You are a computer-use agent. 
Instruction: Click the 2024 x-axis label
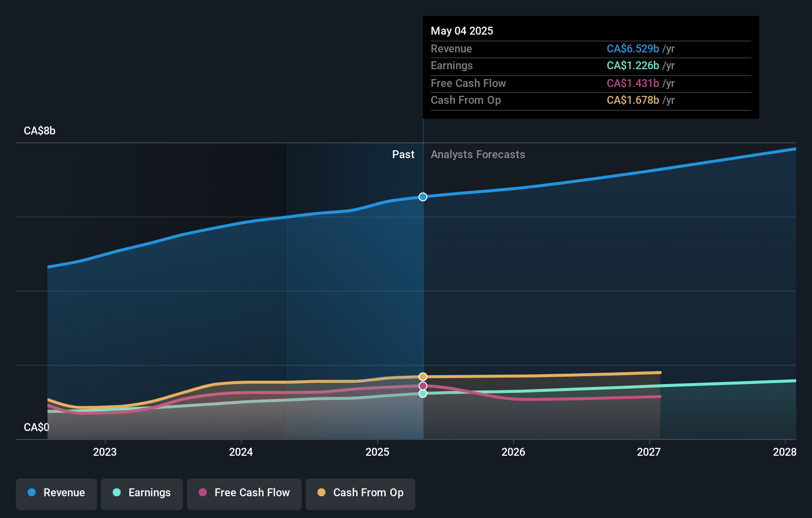click(x=241, y=452)
